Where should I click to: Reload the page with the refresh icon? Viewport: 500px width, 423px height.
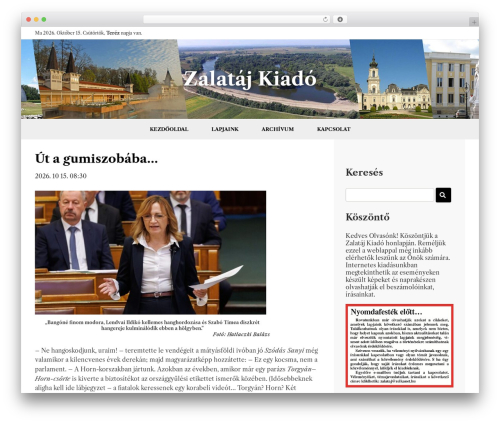[325, 20]
